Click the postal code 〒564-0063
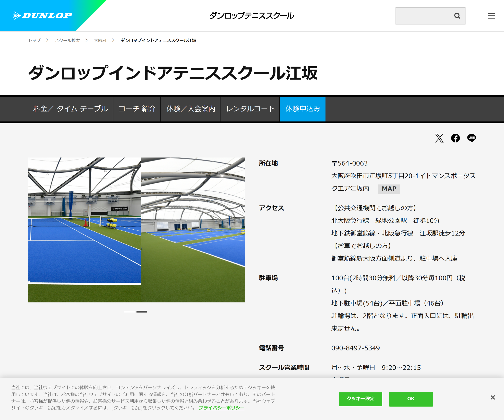 point(349,163)
